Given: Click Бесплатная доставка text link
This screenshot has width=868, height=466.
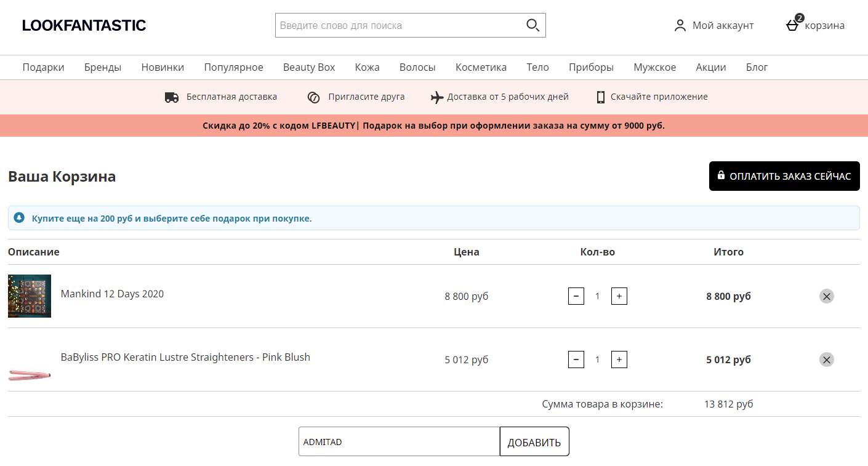Looking at the screenshot, I should click(x=232, y=97).
